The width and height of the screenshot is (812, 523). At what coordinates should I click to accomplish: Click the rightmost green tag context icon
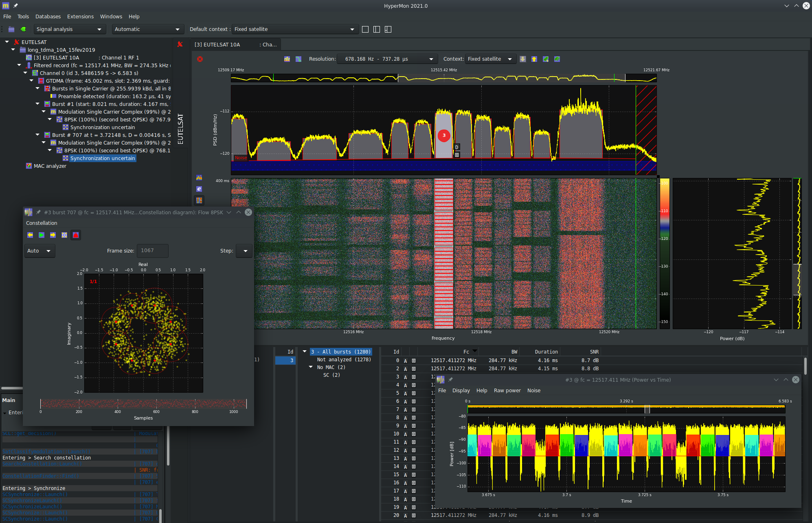tap(557, 59)
